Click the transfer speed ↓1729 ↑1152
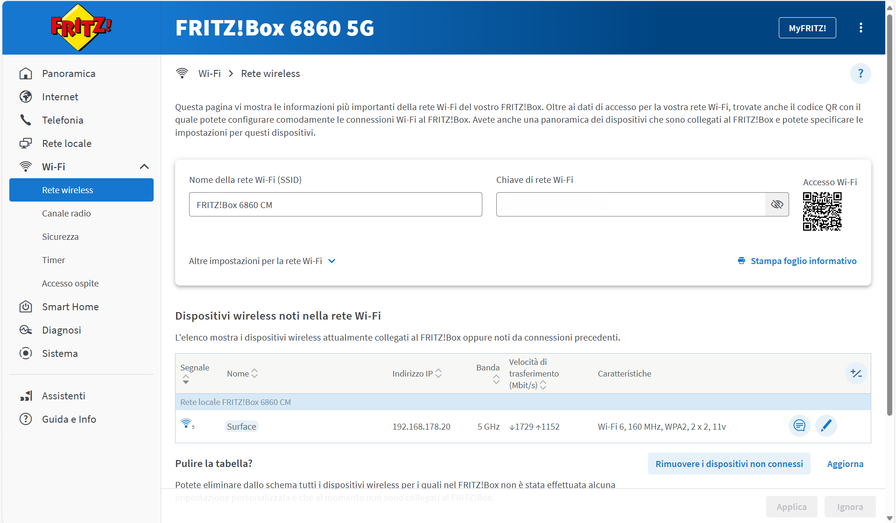 [x=534, y=426]
